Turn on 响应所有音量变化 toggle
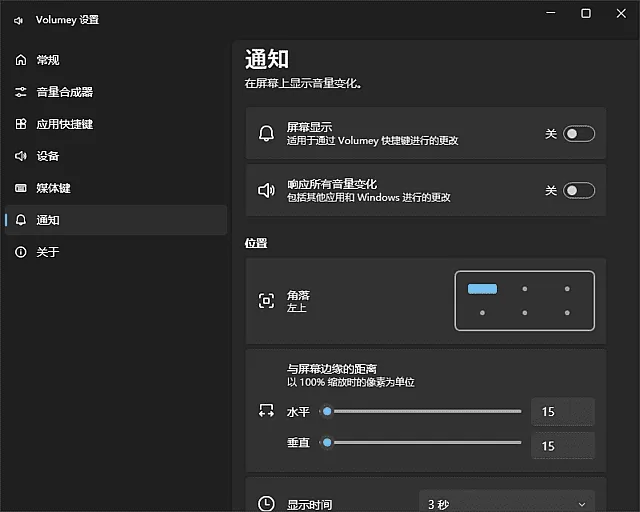Screen dimensions: 640x512 579,190
